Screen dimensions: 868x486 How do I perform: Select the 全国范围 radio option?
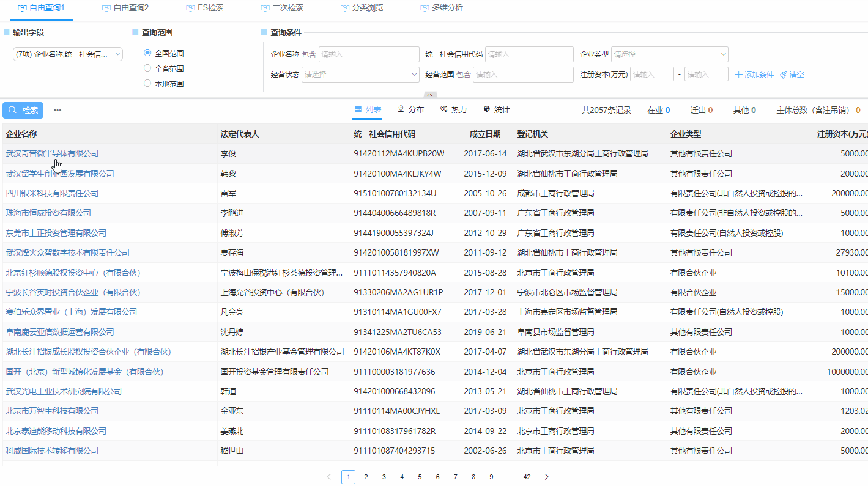tap(147, 52)
